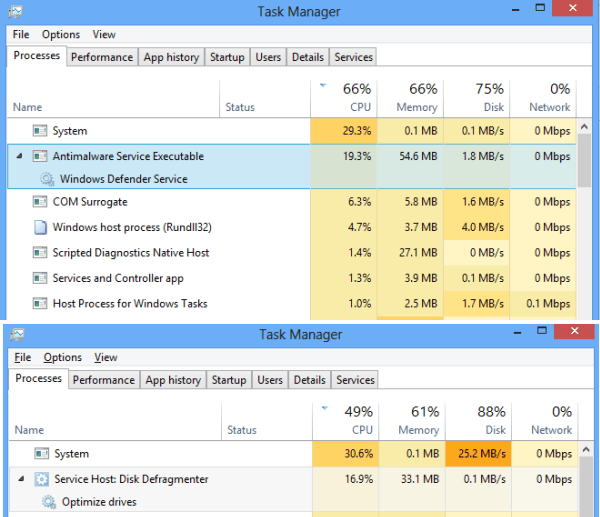Viewport: 600px width, 517px height.
Task: Sort by 88% Disk column header
Action: pyautogui.click(x=479, y=421)
